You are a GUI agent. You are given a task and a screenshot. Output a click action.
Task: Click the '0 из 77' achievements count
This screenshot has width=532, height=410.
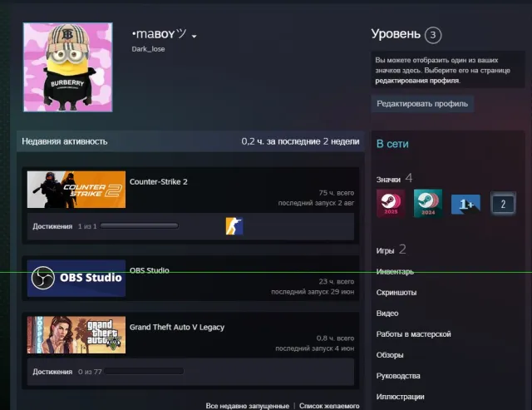tap(90, 372)
